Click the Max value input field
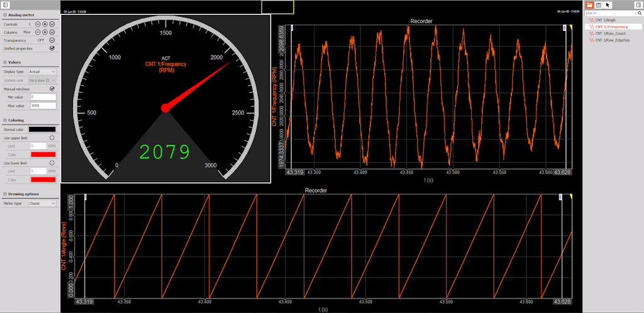 click(43, 106)
